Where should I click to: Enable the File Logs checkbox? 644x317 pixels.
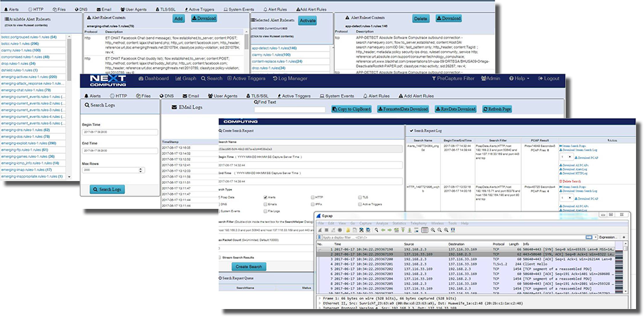266,211
